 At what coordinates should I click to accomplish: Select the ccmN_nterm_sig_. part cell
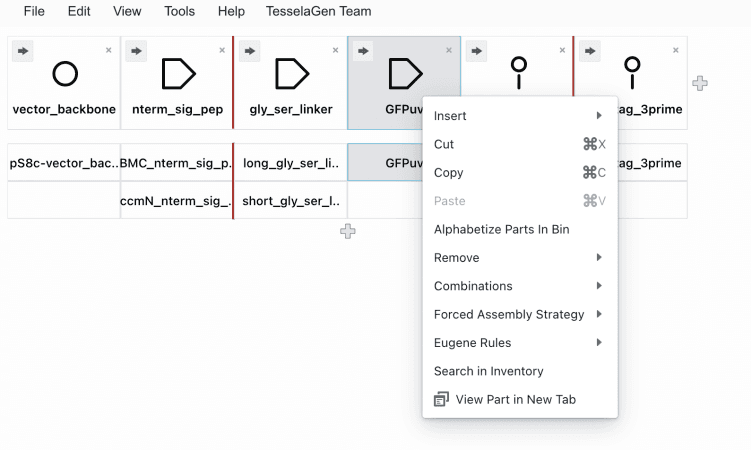(x=177, y=201)
